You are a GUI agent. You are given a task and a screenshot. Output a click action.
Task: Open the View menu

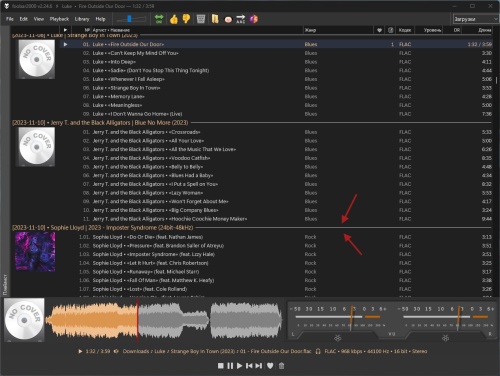pos(39,19)
